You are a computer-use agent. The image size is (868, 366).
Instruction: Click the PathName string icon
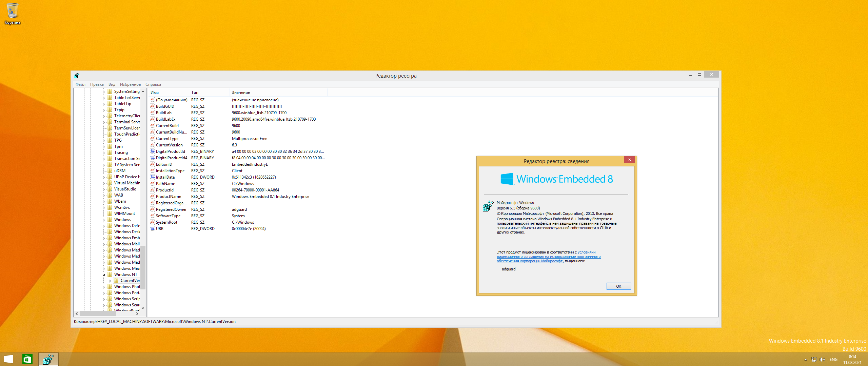tap(153, 183)
